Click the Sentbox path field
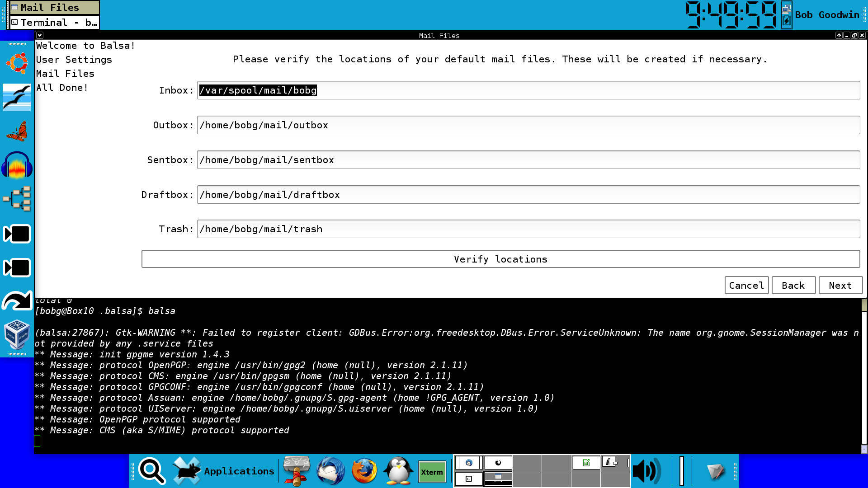This screenshot has height=488, width=868. tap(528, 160)
